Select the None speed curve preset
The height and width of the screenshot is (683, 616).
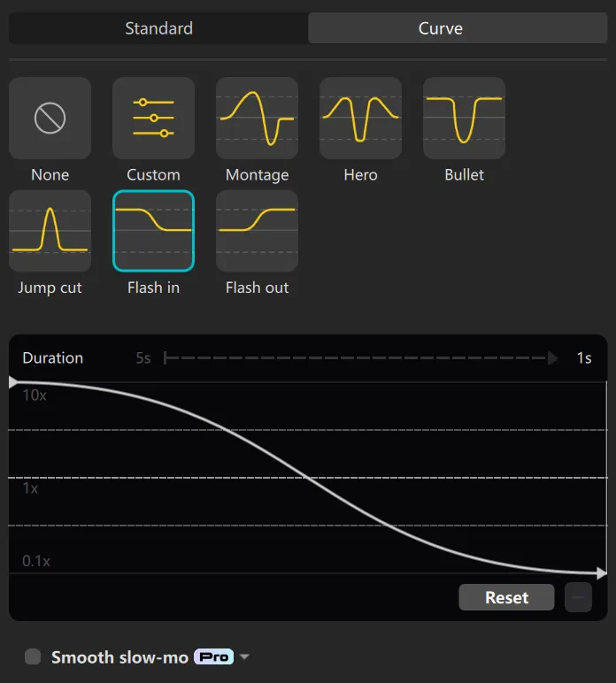tap(50, 118)
